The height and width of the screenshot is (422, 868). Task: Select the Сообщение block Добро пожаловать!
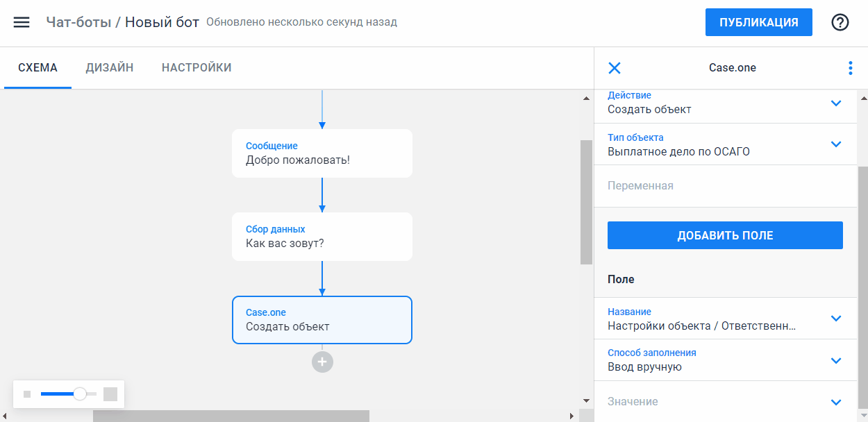tap(322, 153)
